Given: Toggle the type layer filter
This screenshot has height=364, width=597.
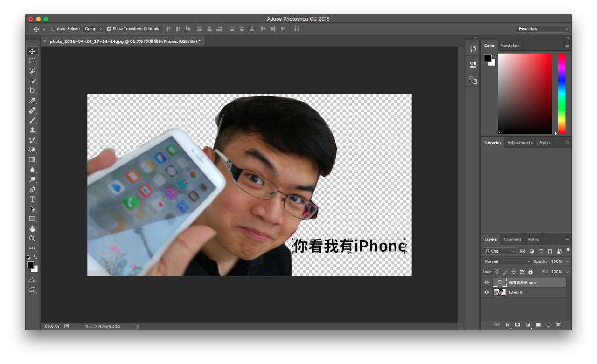Looking at the screenshot, I should pyautogui.click(x=541, y=251).
